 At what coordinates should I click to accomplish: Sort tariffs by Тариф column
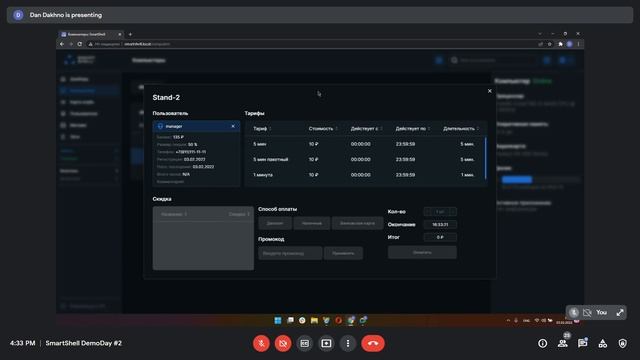tap(262, 129)
